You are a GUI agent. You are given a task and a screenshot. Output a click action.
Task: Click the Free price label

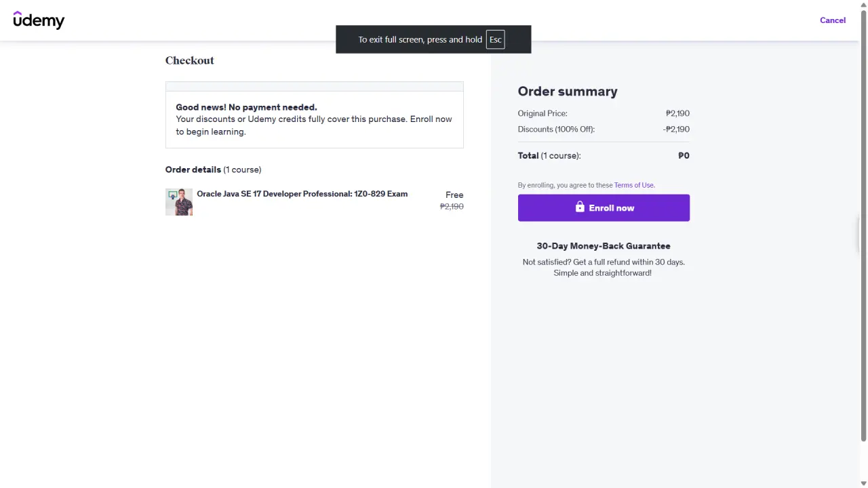(x=454, y=195)
